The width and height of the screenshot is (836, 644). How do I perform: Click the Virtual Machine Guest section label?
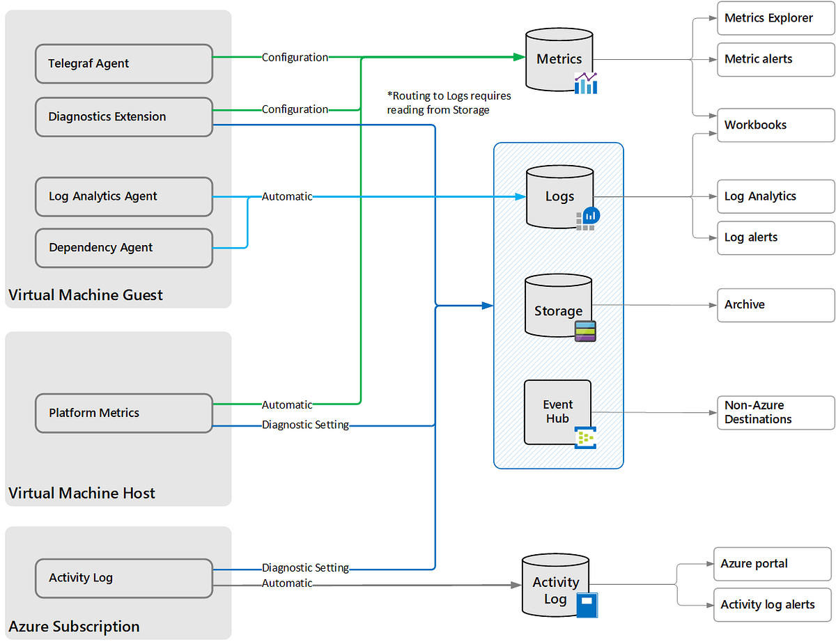(x=85, y=294)
